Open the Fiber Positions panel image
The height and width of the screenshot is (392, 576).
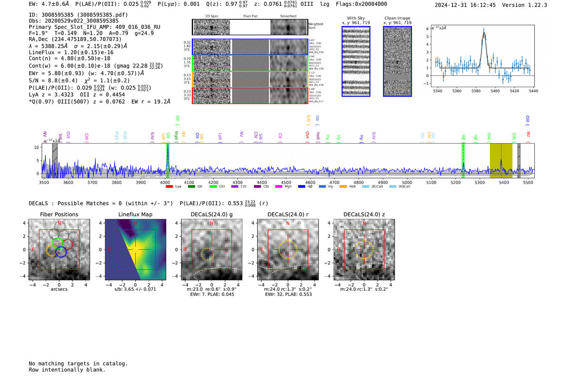pyautogui.click(x=59, y=250)
